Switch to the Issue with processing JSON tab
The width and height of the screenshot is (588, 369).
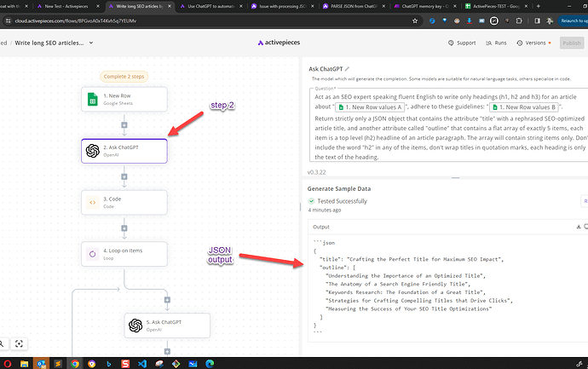click(283, 6)
